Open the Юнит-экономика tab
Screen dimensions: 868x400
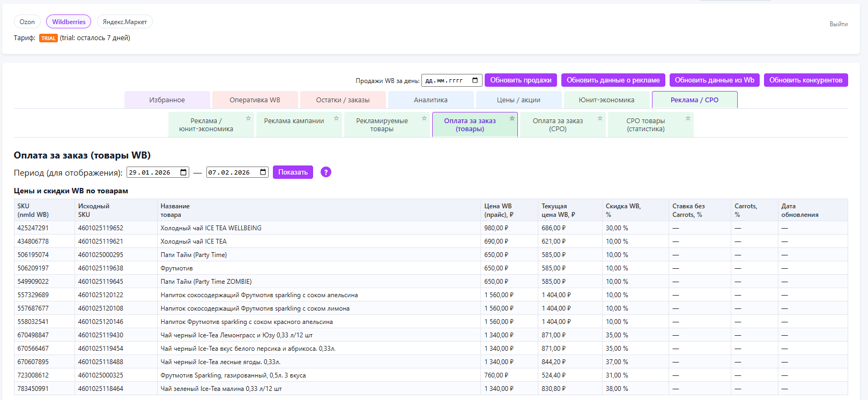[x=606, y=100]
